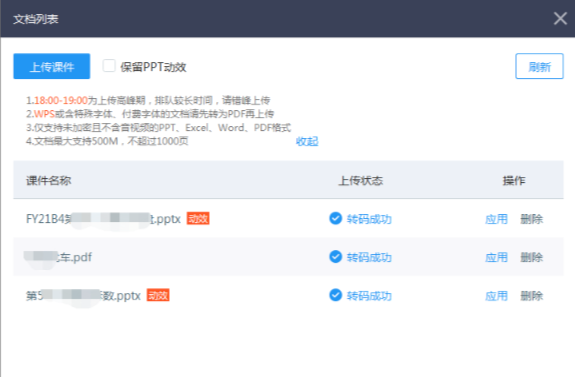Viewport: 575px width, 377px height.
Task: Click the 转码成功 status on the pdf row
Action: (369, 258)
